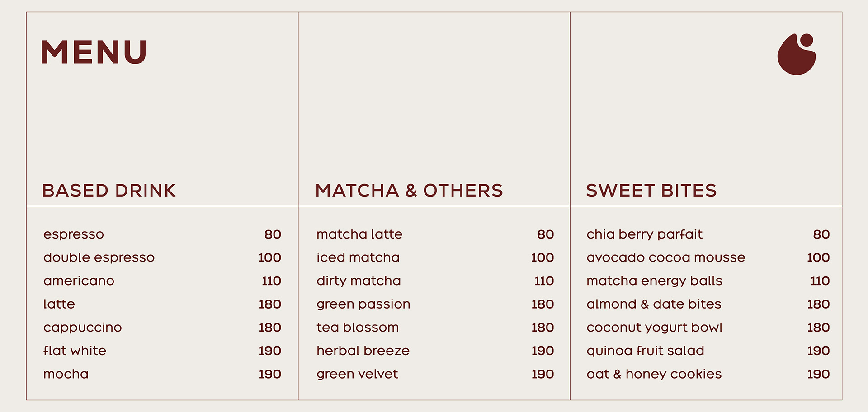
Task: Choose the double espresso item
Action: [x=99, y=257]
